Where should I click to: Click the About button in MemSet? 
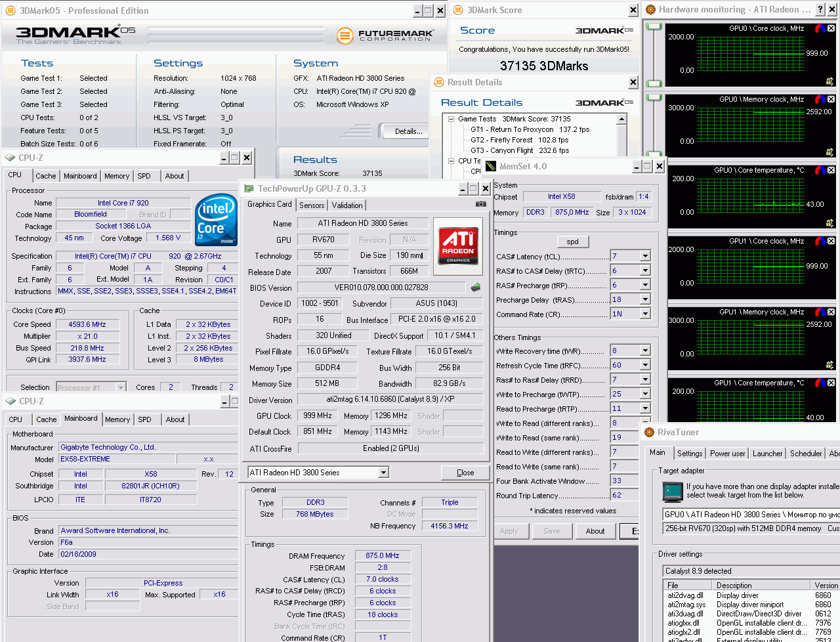595,531
